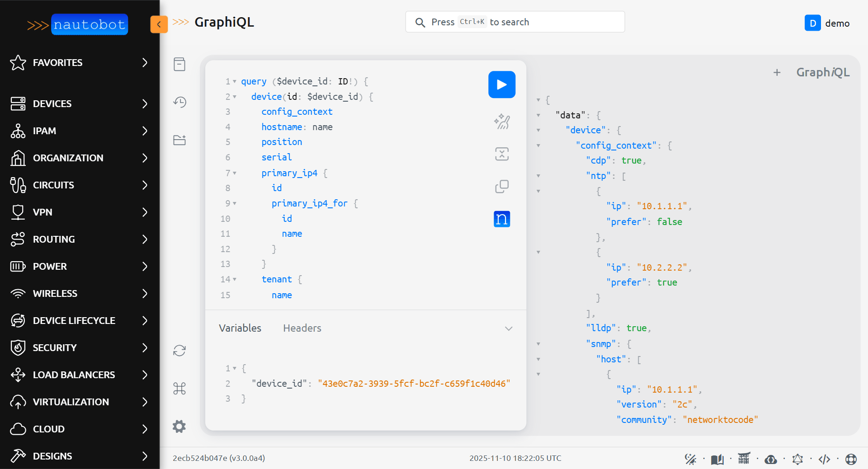Collapse the sidebar with orange arrow
This screenshot has height=469, width=868.
point(159,24)
